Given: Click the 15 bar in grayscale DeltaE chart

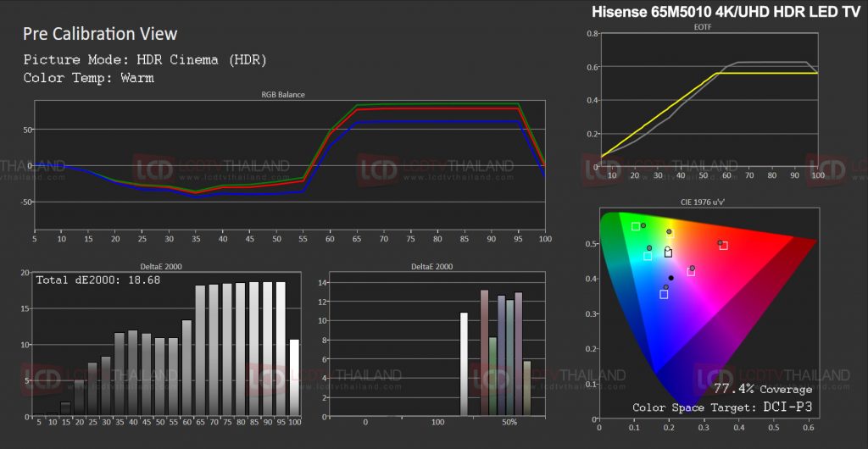Looking at the screenshot, I should point(66,408).
